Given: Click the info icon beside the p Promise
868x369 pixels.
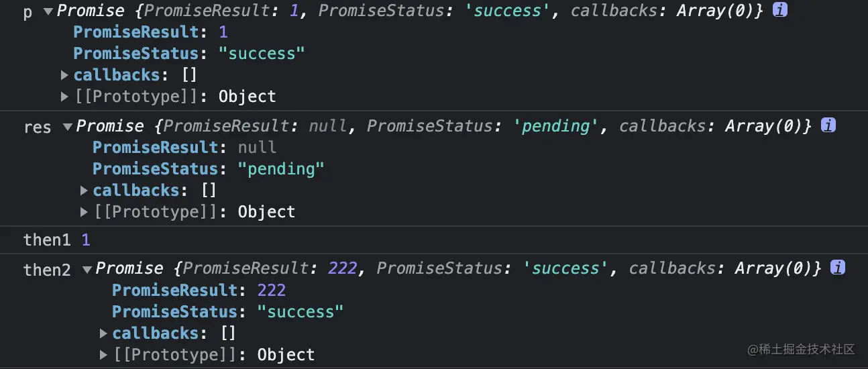Looking at the screenshot, I should click(779, 10).
